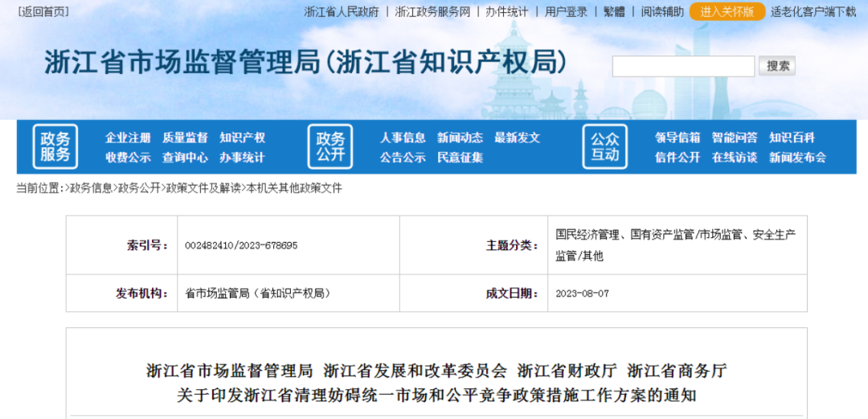Click the 返回首页 link
868x419 pixels.
43,11
